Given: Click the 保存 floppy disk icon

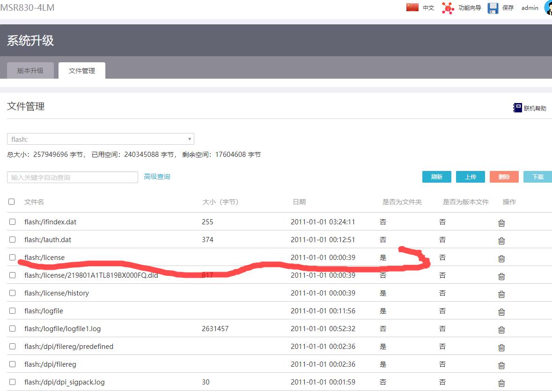Looking at the screenshot, I should coord(493,8).
